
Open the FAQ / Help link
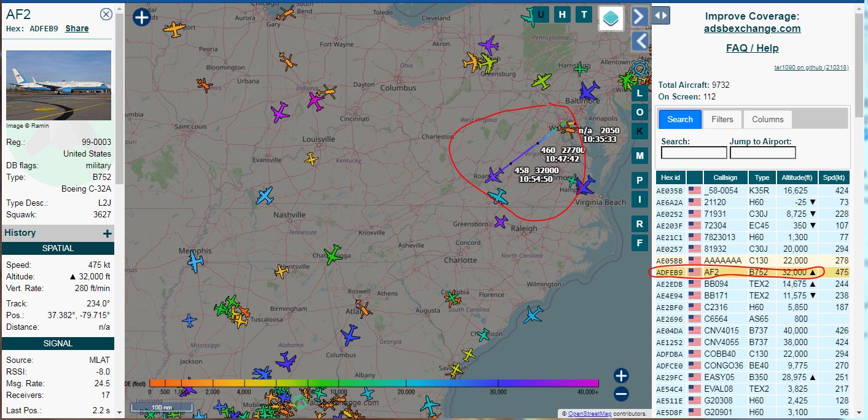pyautogui.click(x=752, y=48)
